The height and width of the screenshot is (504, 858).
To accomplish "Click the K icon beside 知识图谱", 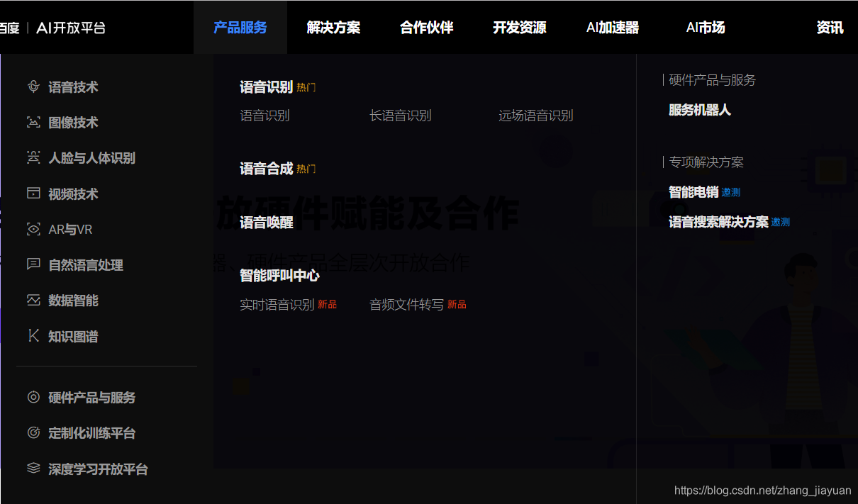I will (x=33, y=336).
